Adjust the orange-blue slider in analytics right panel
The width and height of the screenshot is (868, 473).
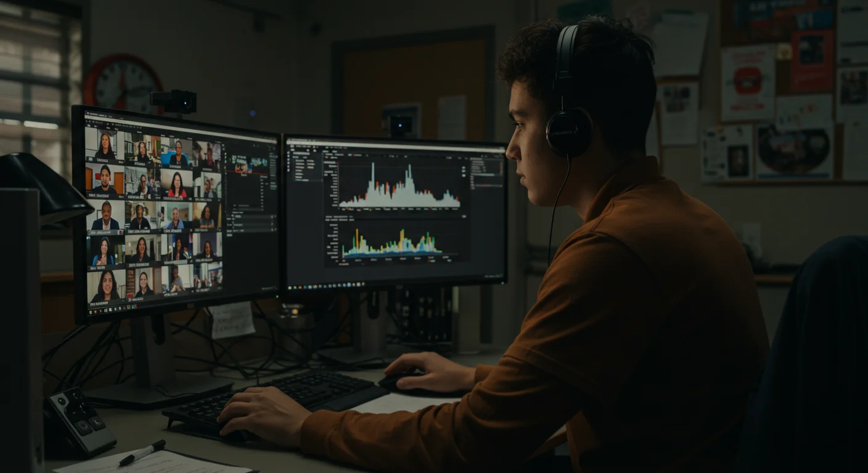(x=488, y=185)
